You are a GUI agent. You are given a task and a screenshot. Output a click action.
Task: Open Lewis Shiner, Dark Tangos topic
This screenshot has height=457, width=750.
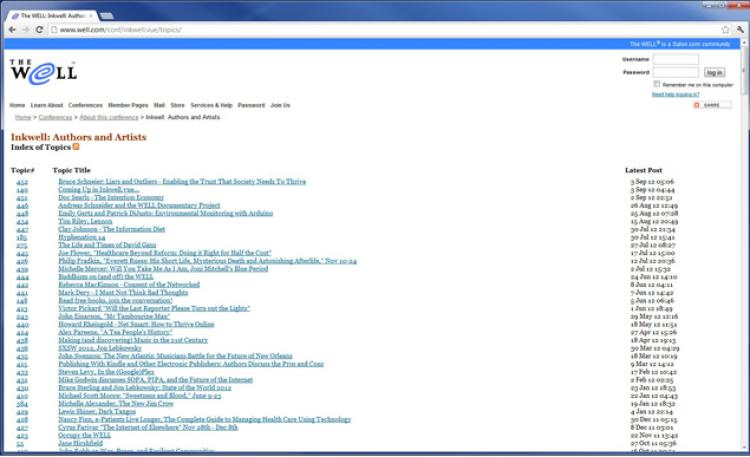click(97, 412)
